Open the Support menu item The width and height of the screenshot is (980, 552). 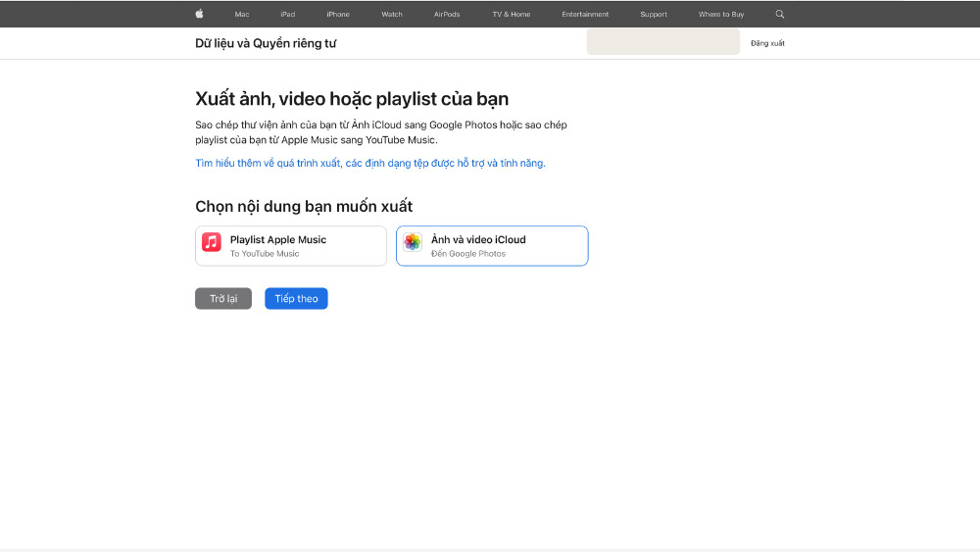click(x=654, y=14)
